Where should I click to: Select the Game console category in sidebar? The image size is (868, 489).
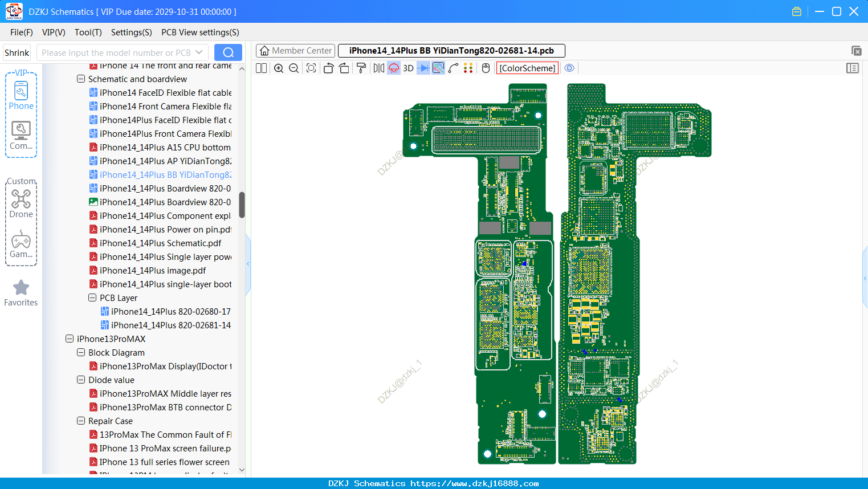click(21, 244)
